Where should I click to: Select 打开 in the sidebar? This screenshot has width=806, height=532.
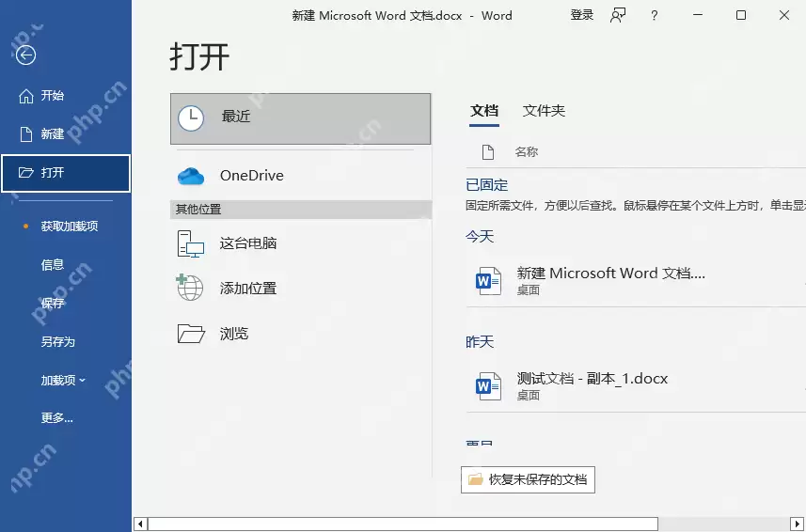(x=65, y=173)
